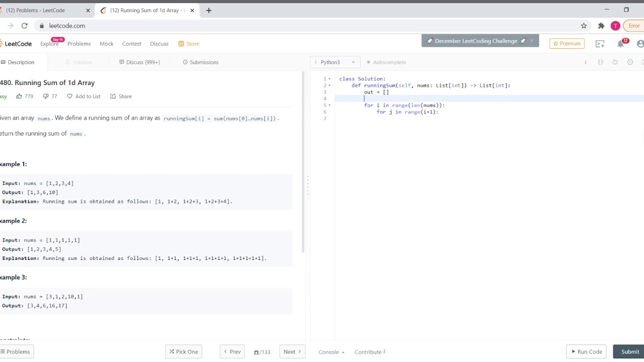Toggle the Autocomplete option
The width and height of the screenshot is (644, 362).
pos(386,62)
